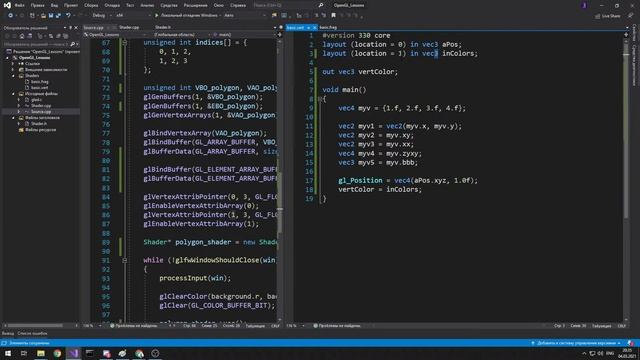The image size is (640, 360).
Task: Click the bookmark icon in the toolbar
Action: tap(333, 16)
